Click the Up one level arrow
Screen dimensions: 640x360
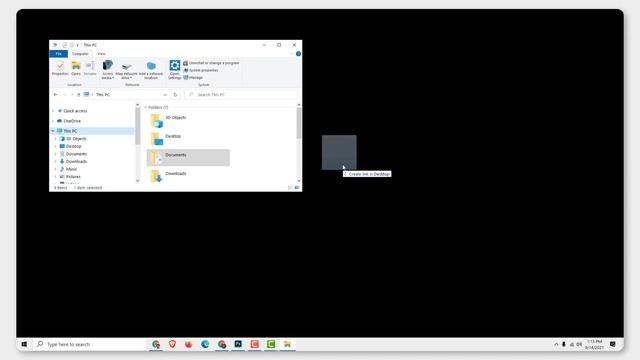point(79,95)
